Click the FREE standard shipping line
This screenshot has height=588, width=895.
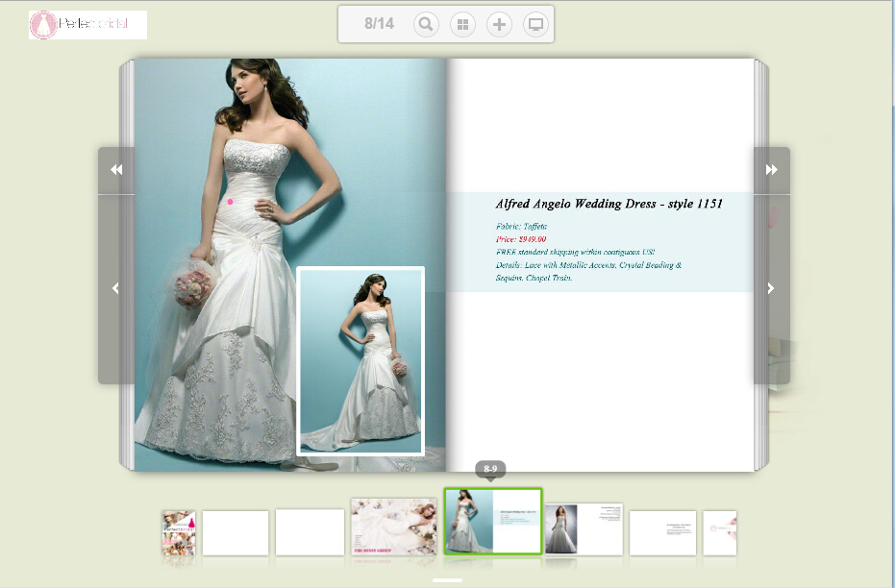575,252
